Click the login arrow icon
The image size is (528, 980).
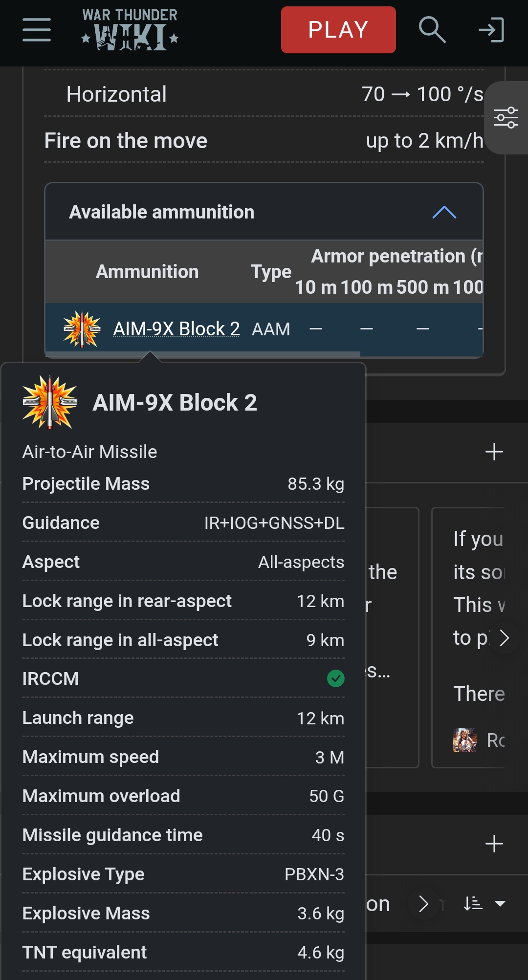[491, 30]
